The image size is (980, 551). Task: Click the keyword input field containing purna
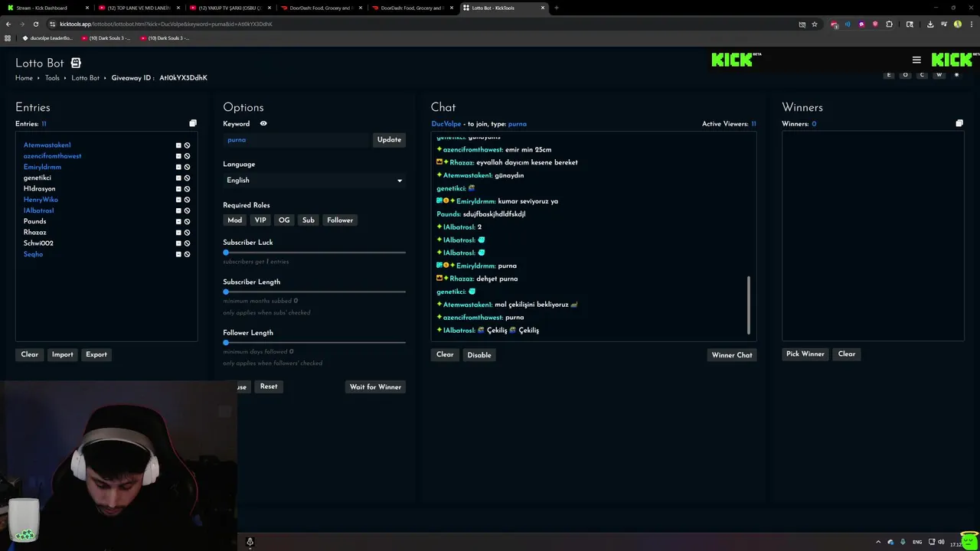(296, 140)
